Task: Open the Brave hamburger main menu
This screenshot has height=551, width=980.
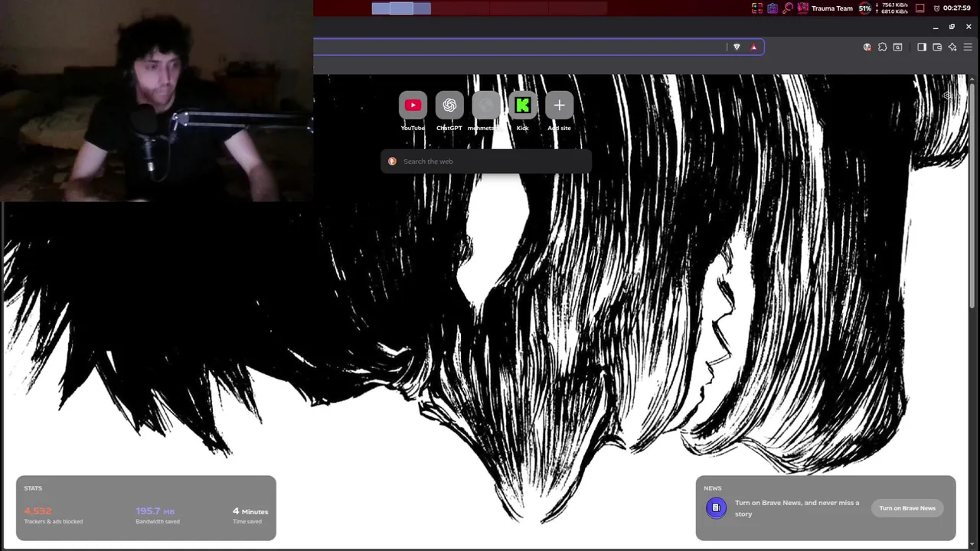Action: coord(968,47)
